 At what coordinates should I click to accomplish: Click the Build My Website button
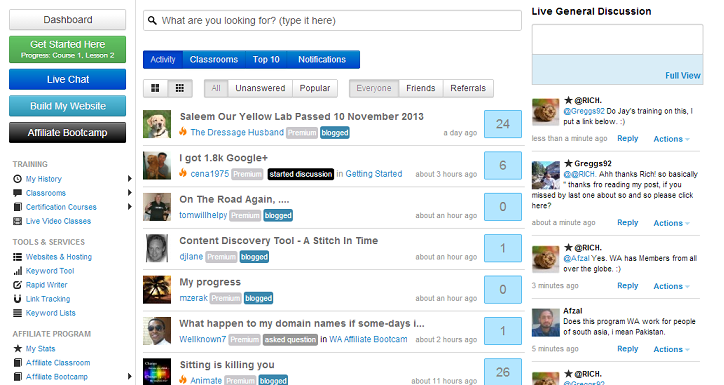click(x=67, y=106)
